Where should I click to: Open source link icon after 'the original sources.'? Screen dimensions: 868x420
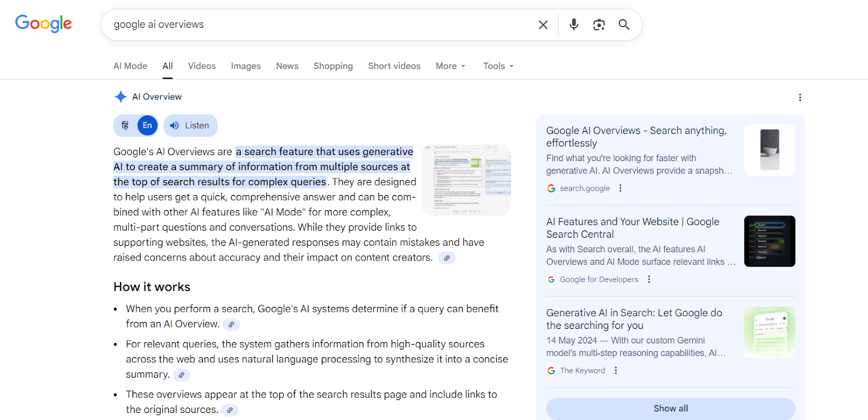229,410
